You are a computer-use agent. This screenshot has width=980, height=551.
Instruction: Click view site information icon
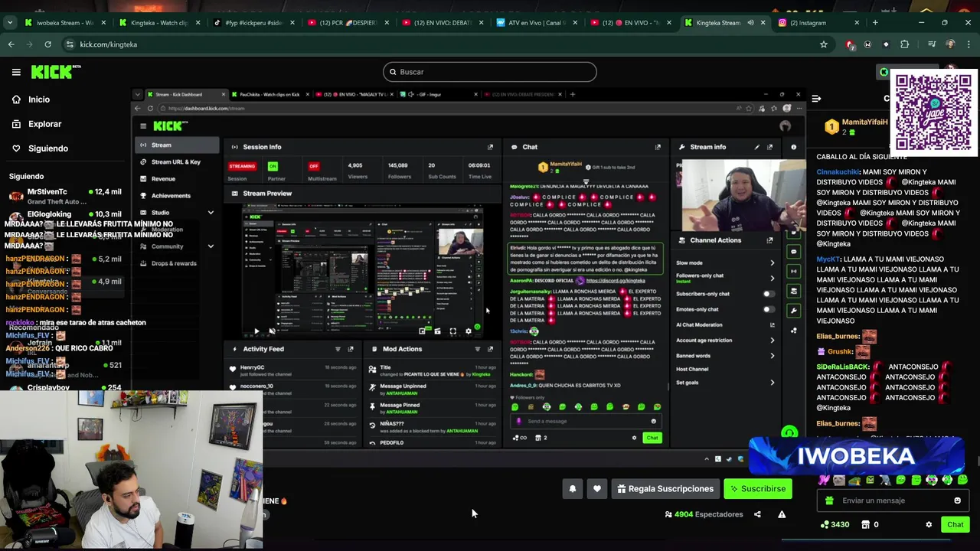[x=70, y=44]
